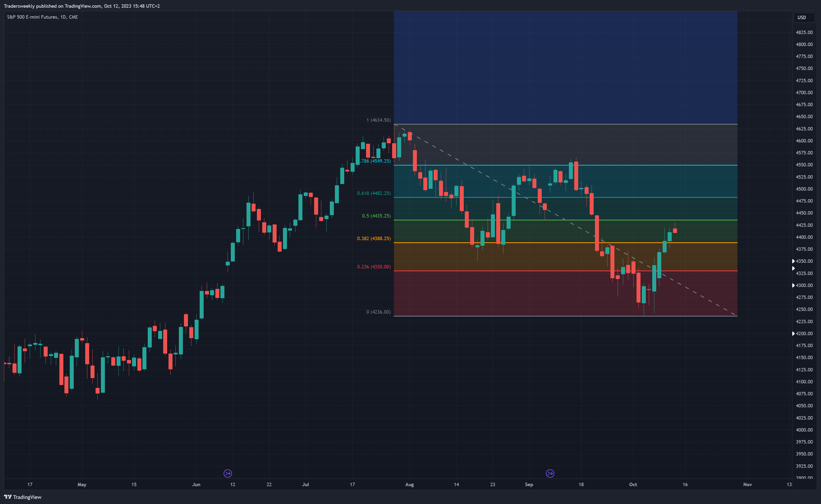This screenshot has height=504, width=821.
Task: Click the S&P 500 E-mini Futures symbol label
Action: [42, 17]
